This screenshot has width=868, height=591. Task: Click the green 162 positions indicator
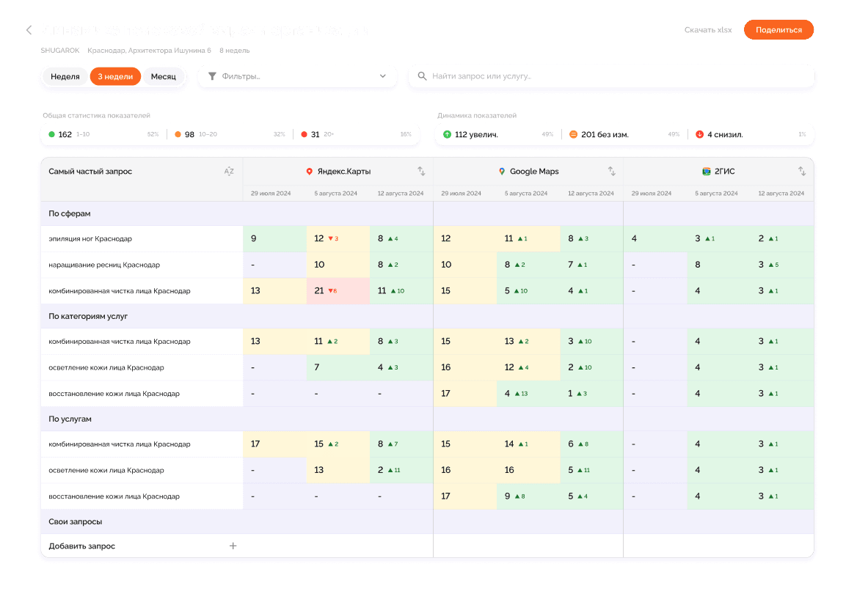coord(60,134)
